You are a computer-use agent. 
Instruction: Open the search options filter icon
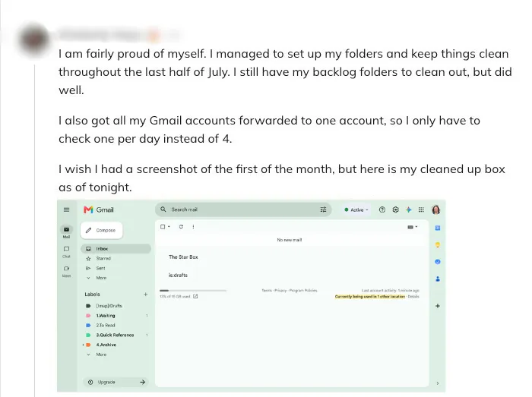click(323, 210)
